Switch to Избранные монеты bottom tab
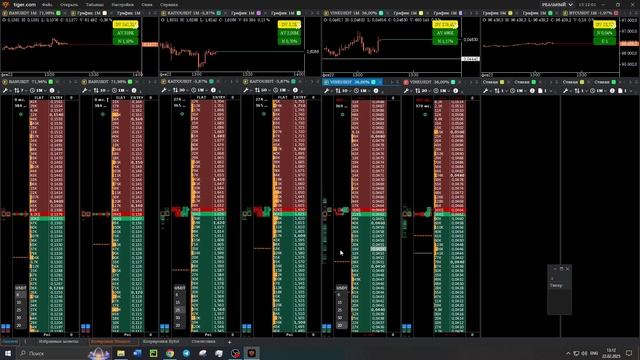 (58, 342)
